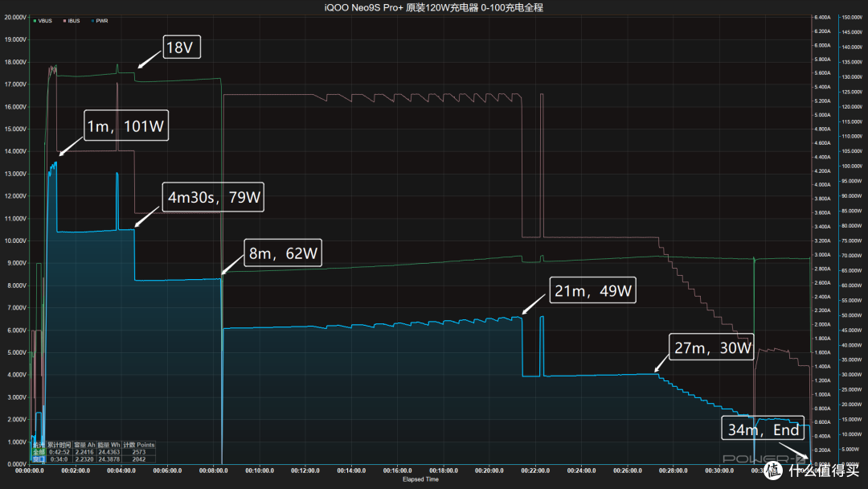868x489 pixels.
Task: Click the 5.000A current axis label
Action: 823,115
